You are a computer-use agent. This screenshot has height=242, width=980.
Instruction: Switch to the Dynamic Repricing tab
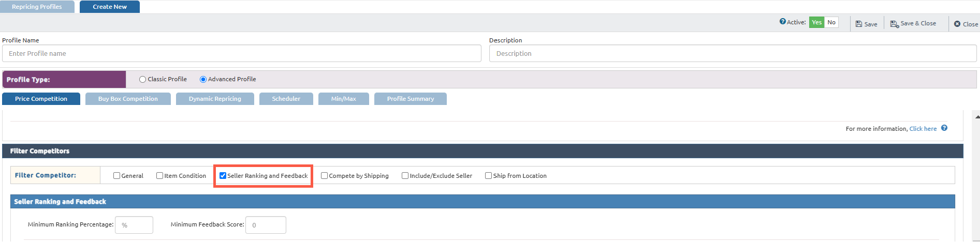[215, 99]
